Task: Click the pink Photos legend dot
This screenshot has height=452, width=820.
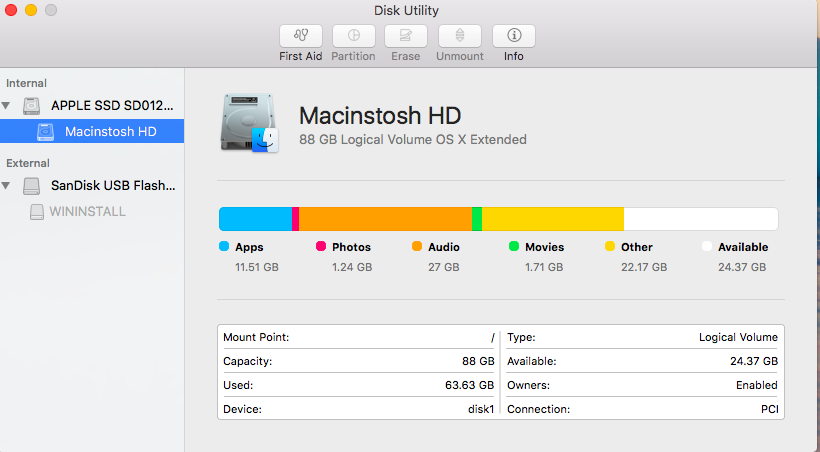Action: (321, 246)
